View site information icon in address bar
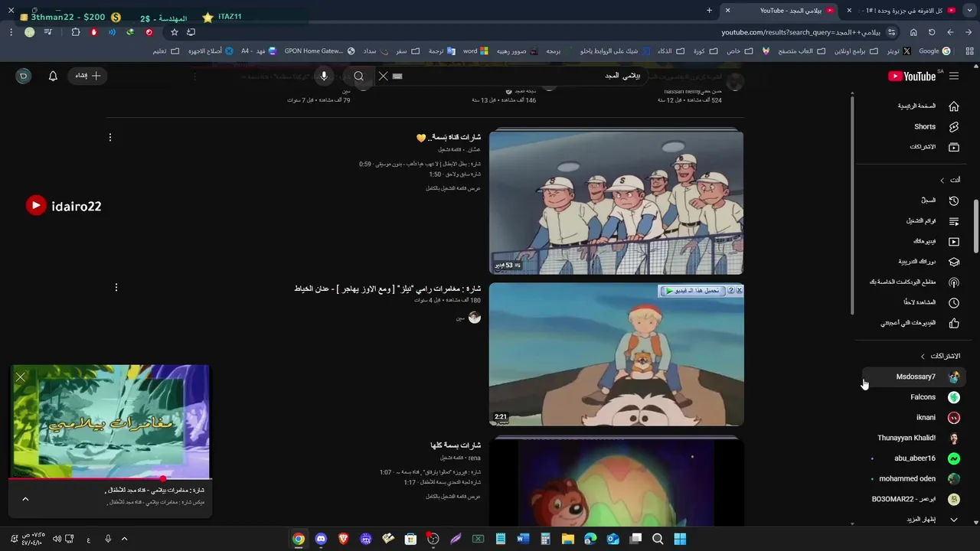 [x=891, y=32]
